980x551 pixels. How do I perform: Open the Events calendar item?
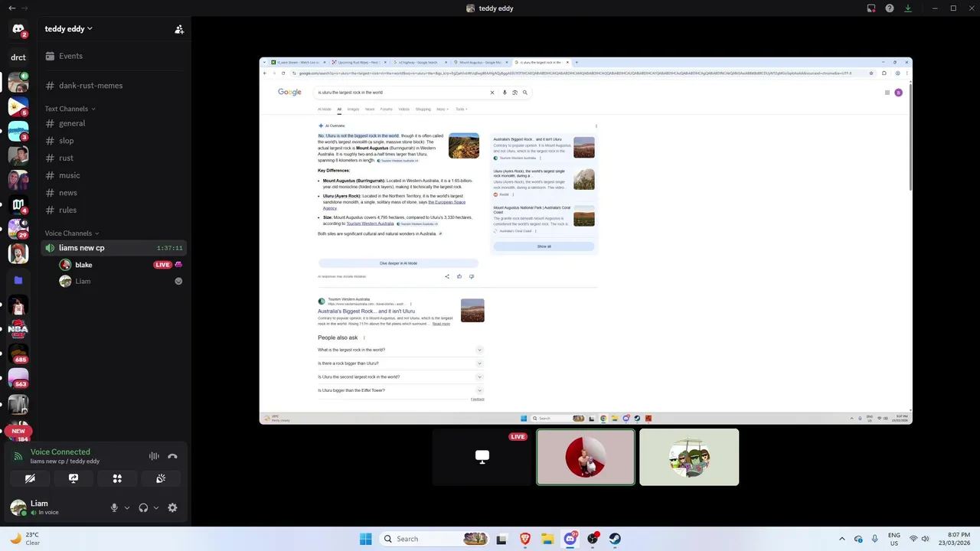113,56
